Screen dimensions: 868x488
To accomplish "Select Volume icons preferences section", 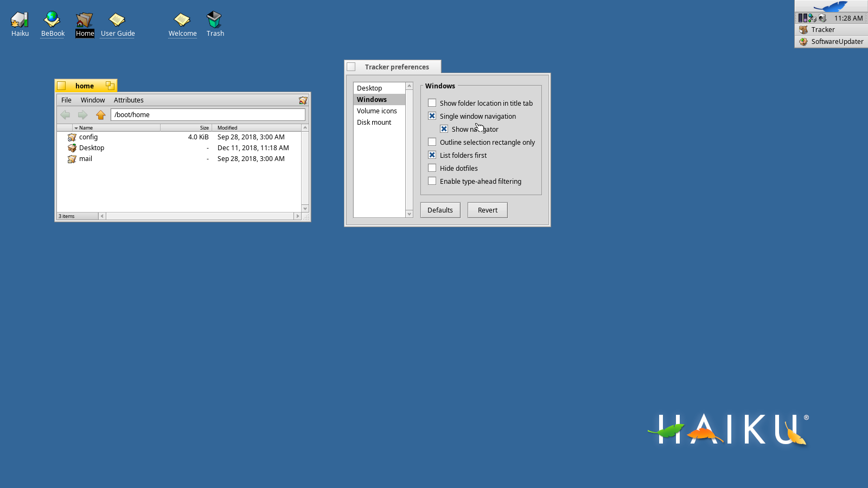I will pyautogui.click(x=379, y=111).
